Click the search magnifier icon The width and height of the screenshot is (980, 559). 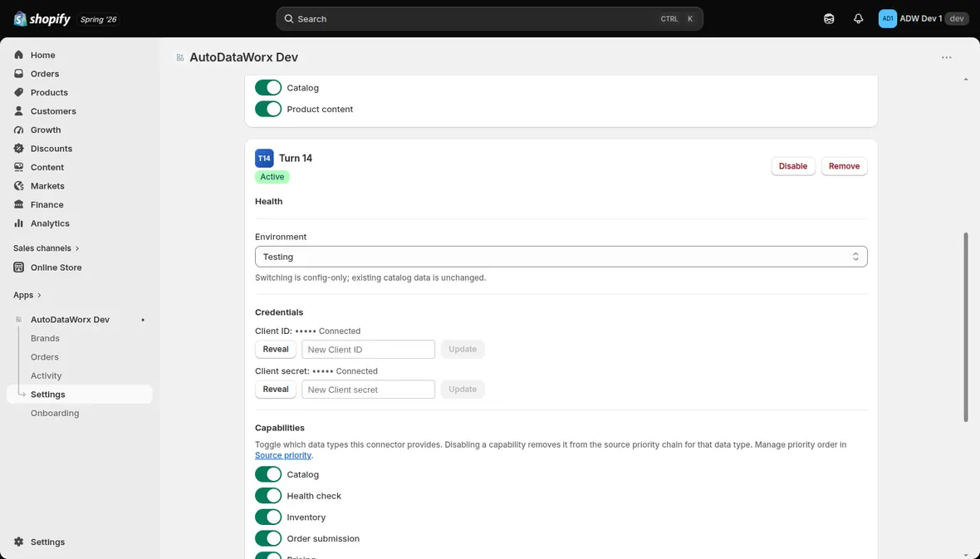pos(289,19)
